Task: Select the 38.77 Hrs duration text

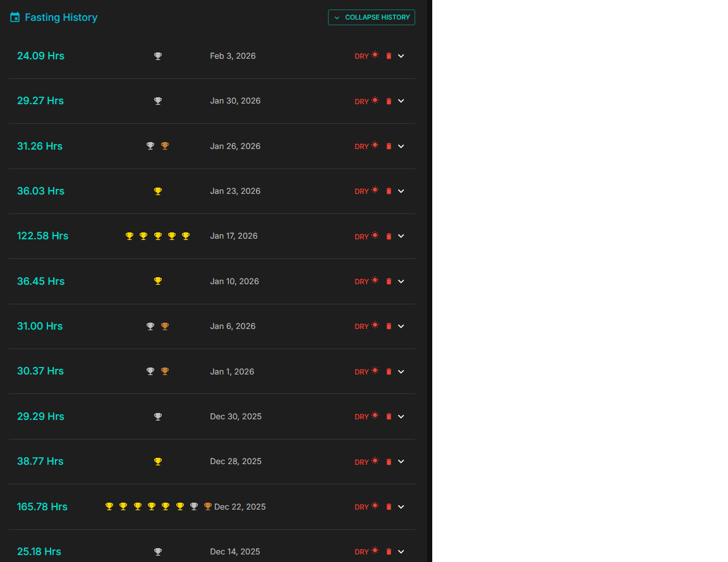Action: point(40,462)
